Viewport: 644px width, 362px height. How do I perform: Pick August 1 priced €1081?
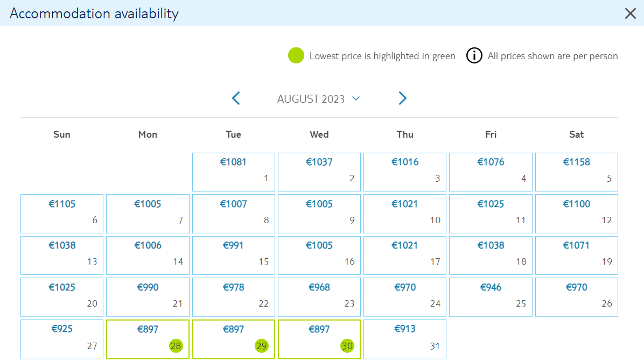coord(234,172)
